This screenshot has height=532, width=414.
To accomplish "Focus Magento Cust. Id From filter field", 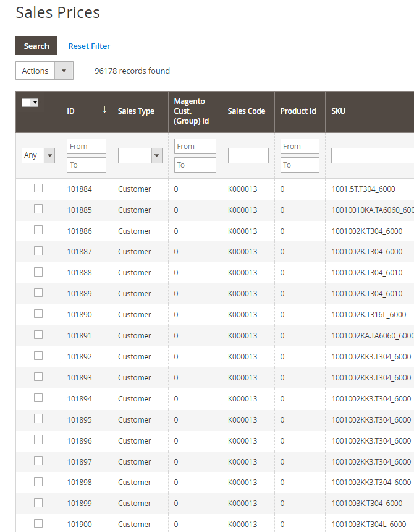I will 195,146.
